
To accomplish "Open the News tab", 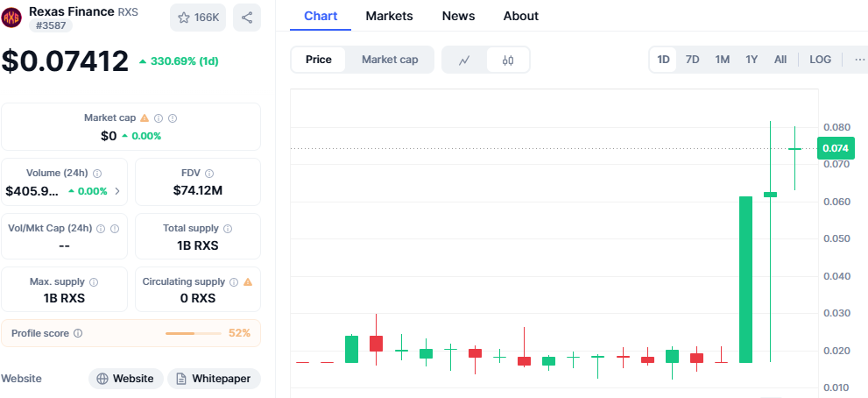I will click(458, 16).
